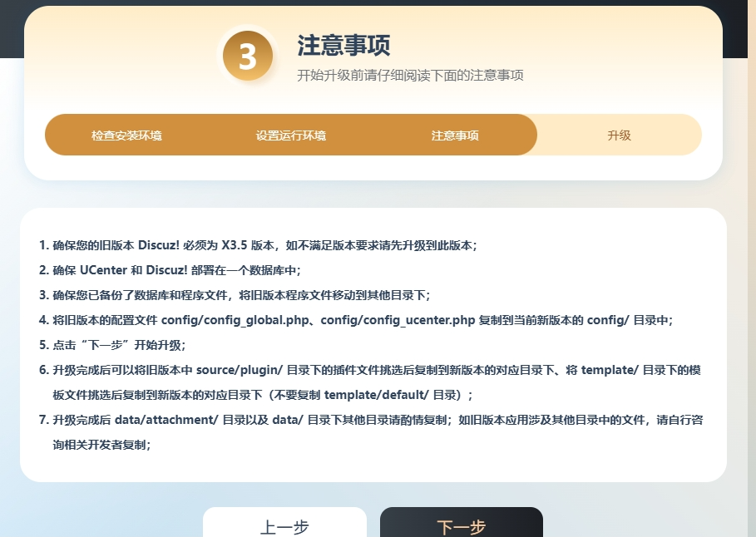Select the 设置运行环境 step
The image size is (756, 537).
(x=290, y=135)
